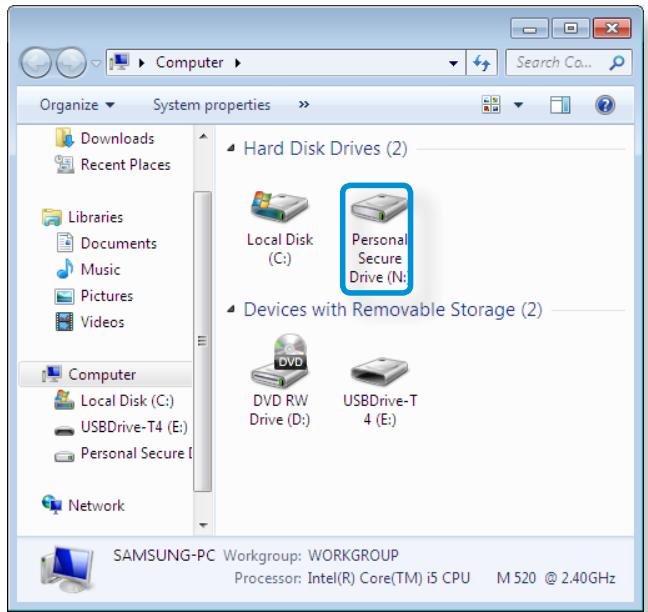648x612 pixels.
Task: Open the Documents library
Action: click(x=119, y=243)
